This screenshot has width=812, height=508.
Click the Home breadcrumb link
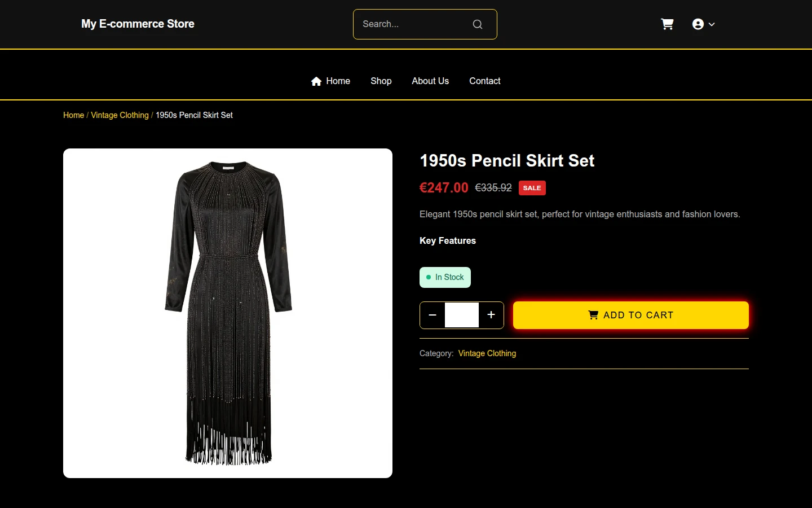point(73,115)
